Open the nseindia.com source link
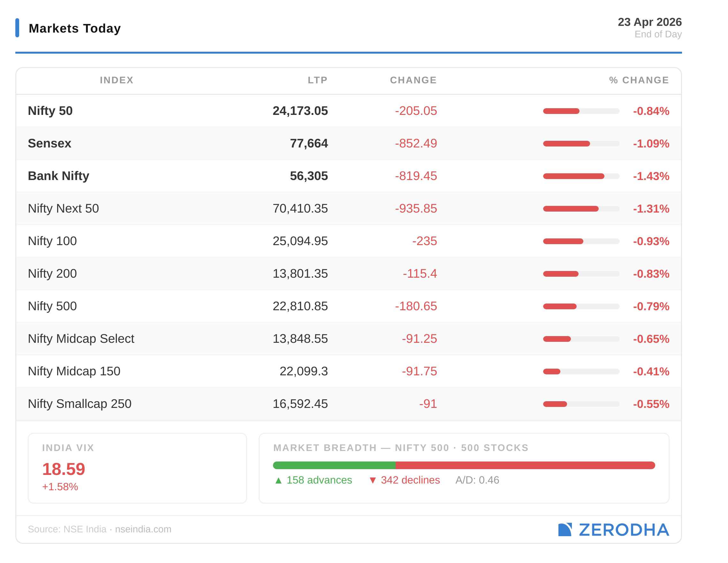Image resolution: width=728 pixels, height=563 pixels. point(143,529)
